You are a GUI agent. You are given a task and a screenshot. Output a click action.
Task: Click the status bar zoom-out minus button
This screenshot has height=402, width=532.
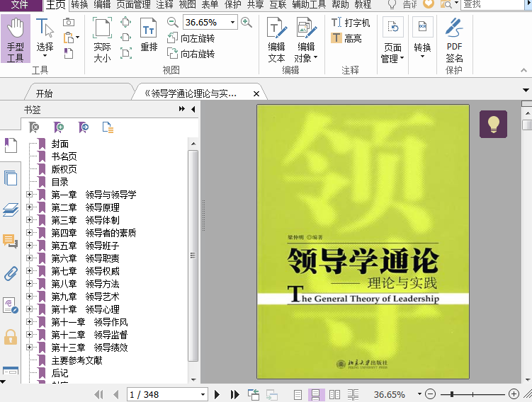pyautogui.click(x=430, y=394)
